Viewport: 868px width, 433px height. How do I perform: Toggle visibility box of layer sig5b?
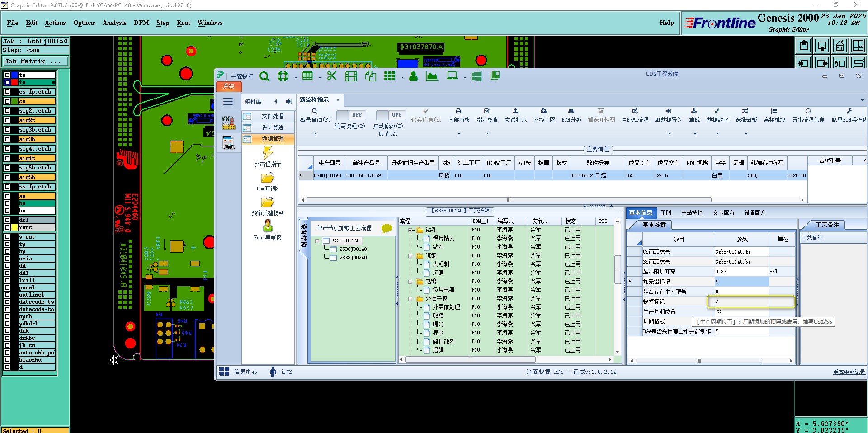click(7, 177)
